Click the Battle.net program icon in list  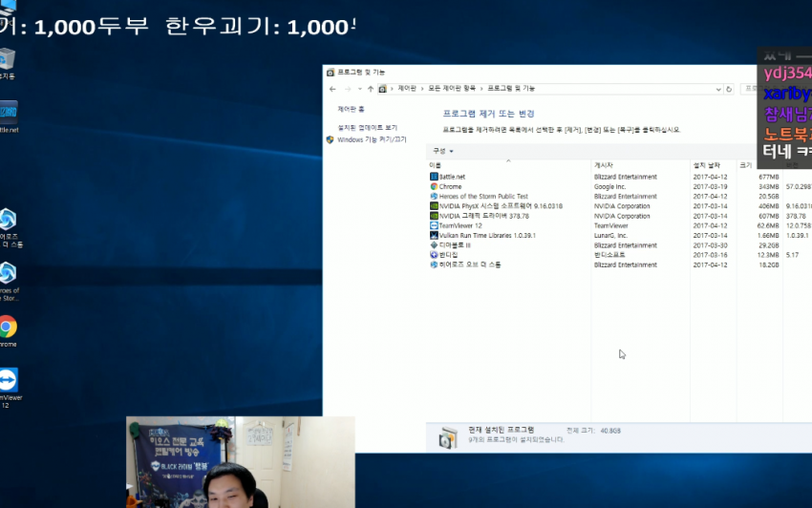[x=434, y=177]
